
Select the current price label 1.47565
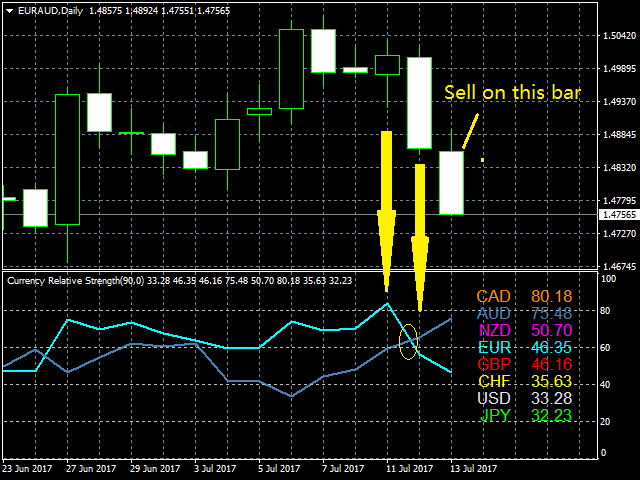click(x=620, y=215)
